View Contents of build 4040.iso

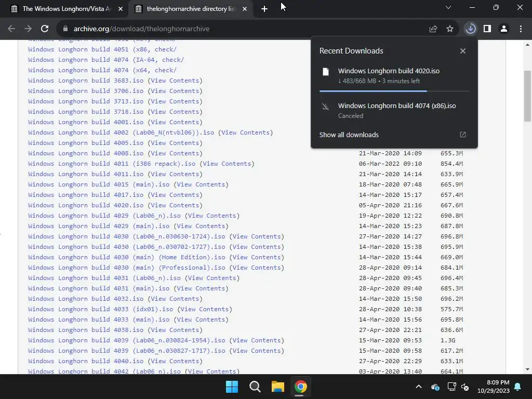(x=175, y=361)
